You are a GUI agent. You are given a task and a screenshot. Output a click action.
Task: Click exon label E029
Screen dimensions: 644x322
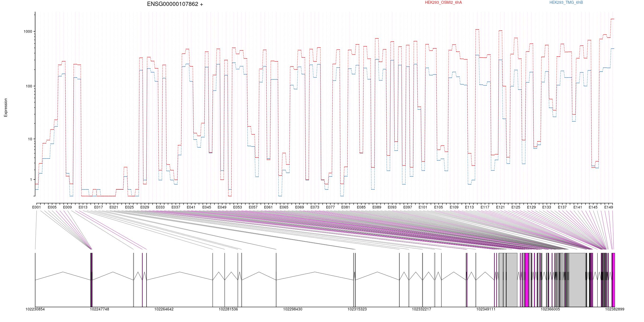(x=145, y=207)
